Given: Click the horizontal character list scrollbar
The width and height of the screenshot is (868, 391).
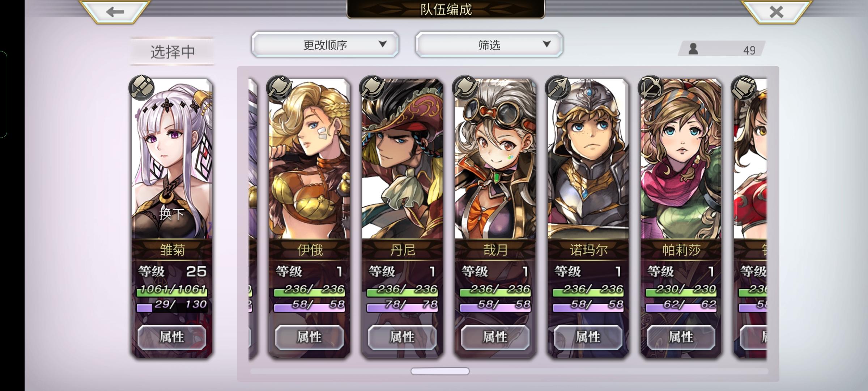Looking at the screenshot, I should (x=440, y=371).
